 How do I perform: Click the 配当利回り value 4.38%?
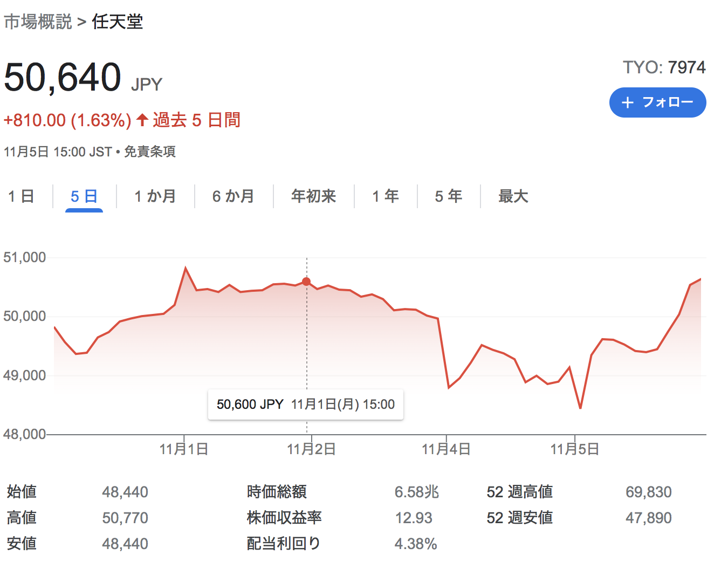coord(416,544)
